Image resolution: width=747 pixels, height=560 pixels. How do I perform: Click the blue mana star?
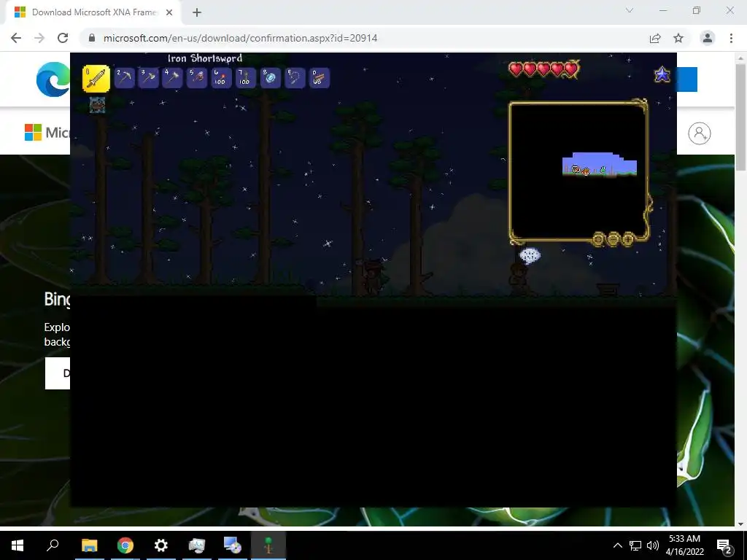coord(662,75)
